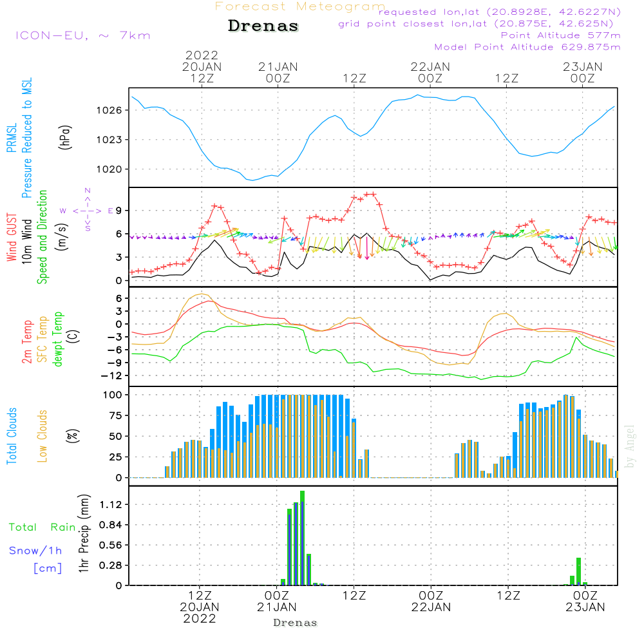
Task: Click the green 'dewpt Temp' label
Action: pos(57,339)
